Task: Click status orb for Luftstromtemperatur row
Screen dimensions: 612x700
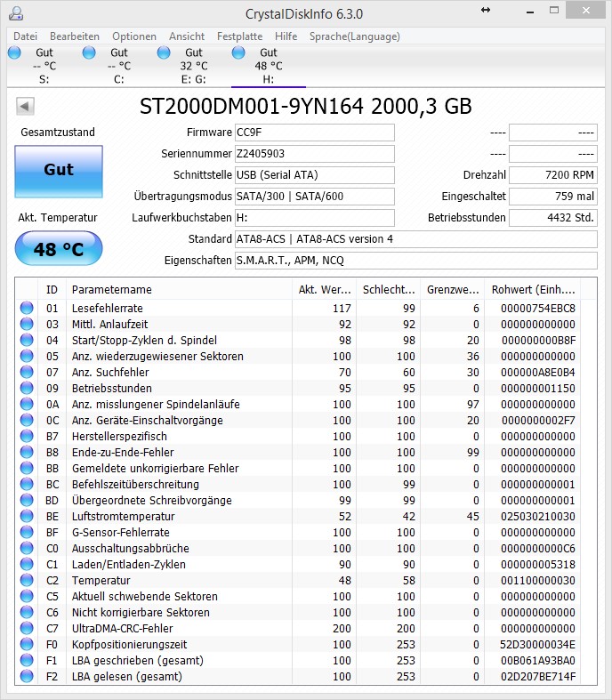Action: (27, 516)
